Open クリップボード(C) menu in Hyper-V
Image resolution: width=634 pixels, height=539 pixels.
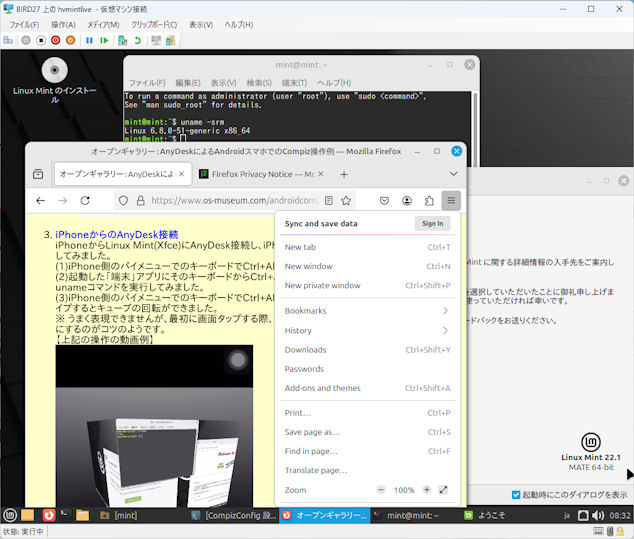point(154,25)
